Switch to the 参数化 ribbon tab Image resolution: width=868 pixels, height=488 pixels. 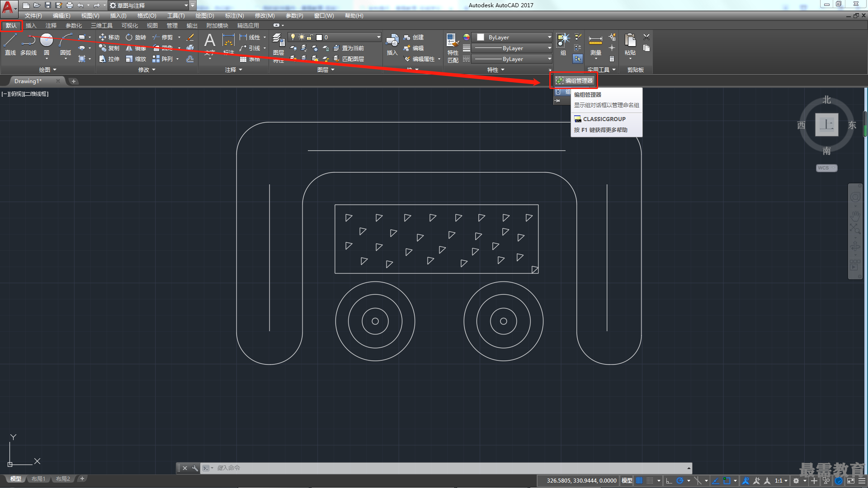tap(74, 25)
